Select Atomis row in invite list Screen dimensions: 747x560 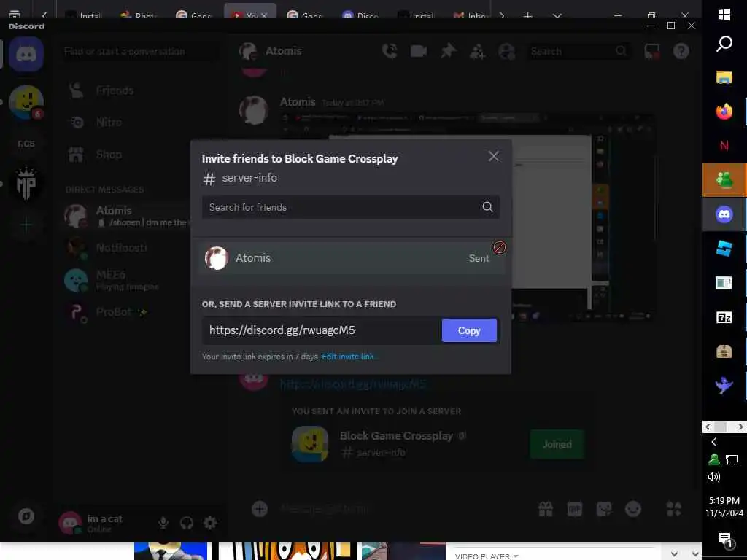(352, 258)
